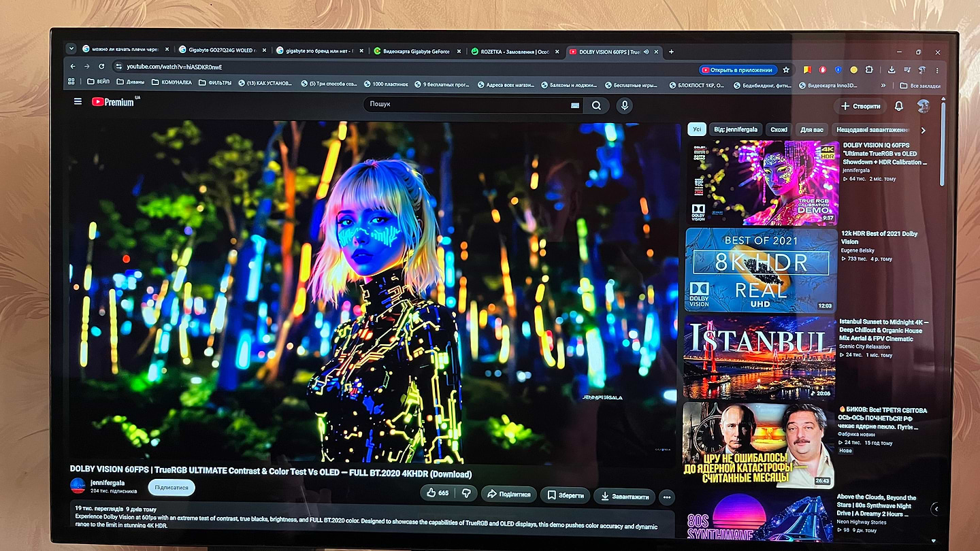Like the video with thumbs up
This screenshot has height=551, width=980.
tap(438, 493)
